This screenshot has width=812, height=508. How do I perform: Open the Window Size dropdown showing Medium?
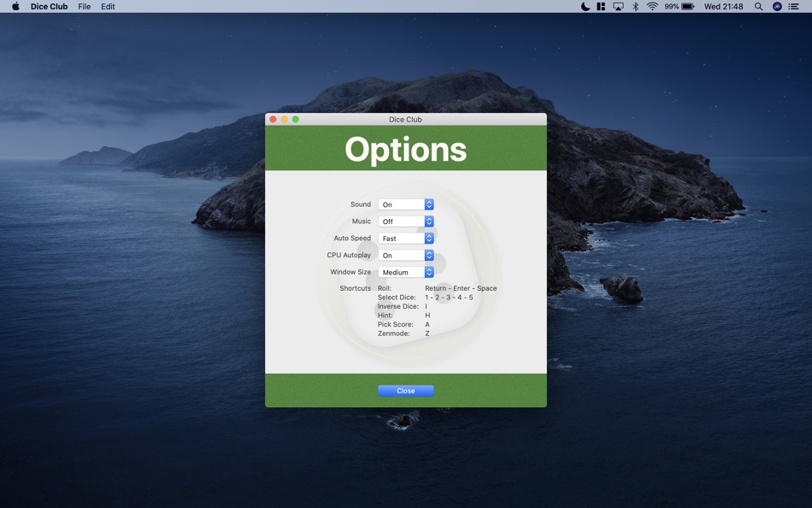pyautogui.click(x=405, y=272)
